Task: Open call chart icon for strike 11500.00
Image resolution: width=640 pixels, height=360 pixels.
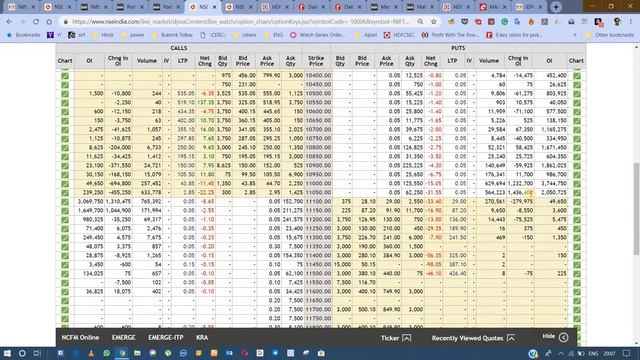Action: 65,273
